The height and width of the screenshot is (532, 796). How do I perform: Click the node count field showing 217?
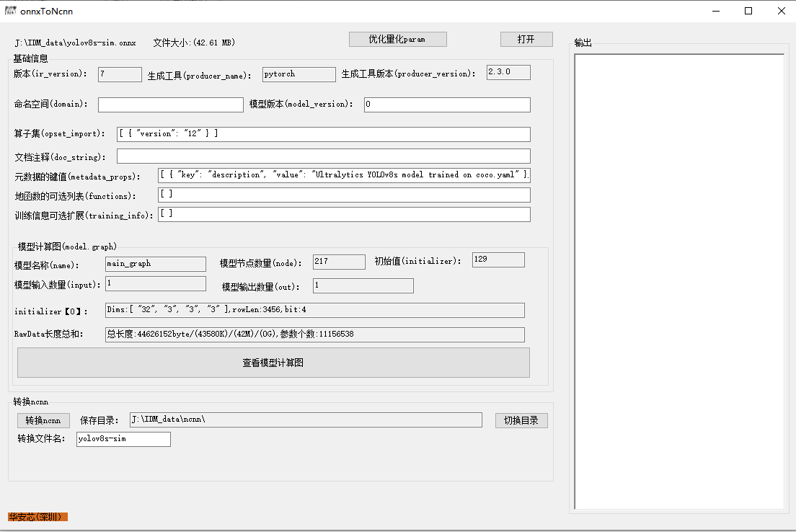[x=339, y=262]
